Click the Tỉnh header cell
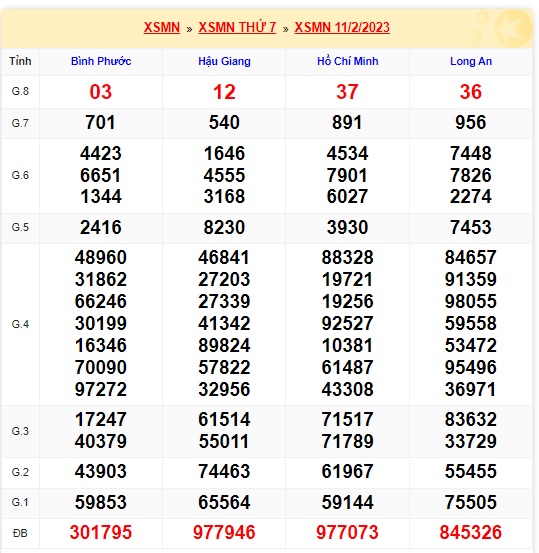The height and width of the screenshot is (553, 539). (20, 61)
